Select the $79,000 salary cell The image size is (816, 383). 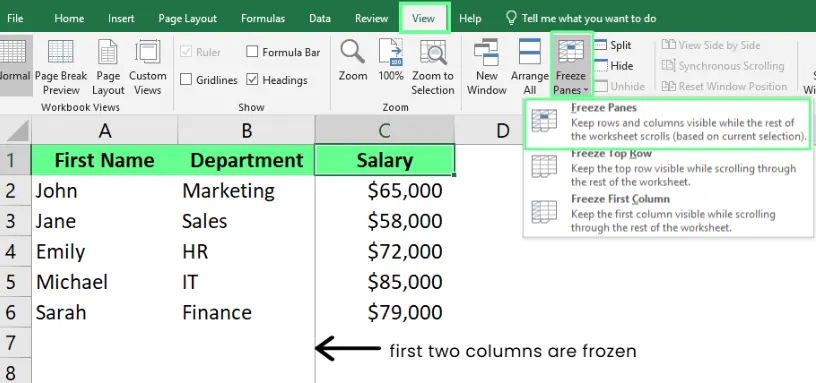385,312
